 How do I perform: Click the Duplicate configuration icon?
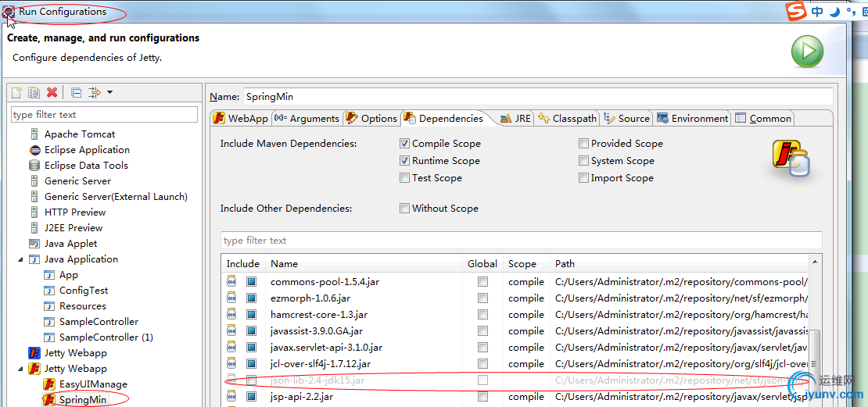[34, 92]
